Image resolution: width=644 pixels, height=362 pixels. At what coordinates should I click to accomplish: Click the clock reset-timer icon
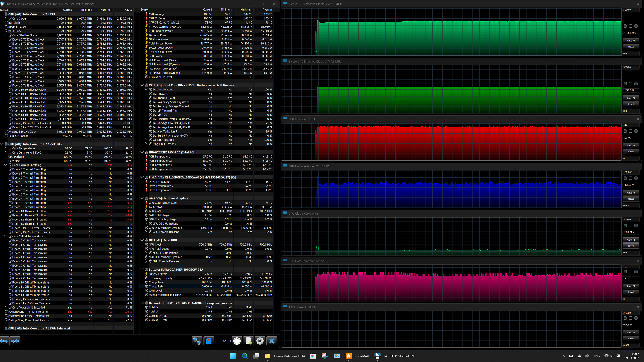pyautogui.click(x=237, y=341)
